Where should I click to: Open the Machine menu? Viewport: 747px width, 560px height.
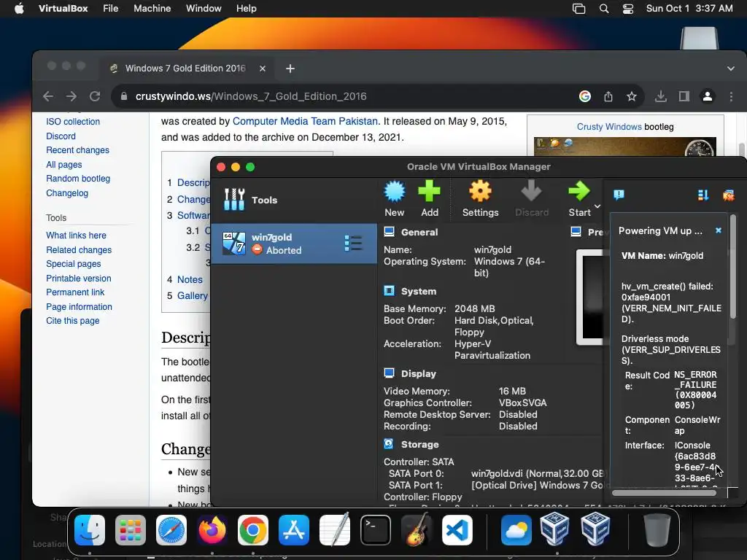(152, 9)
